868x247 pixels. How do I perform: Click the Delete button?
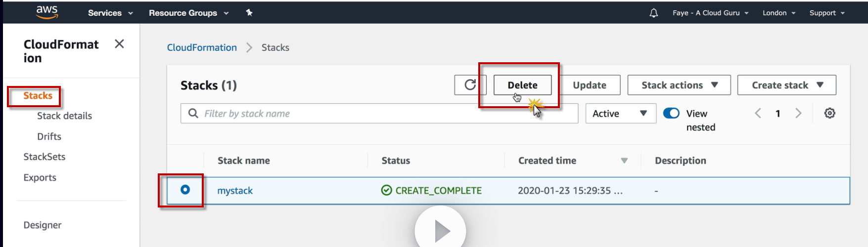[522, 85]
